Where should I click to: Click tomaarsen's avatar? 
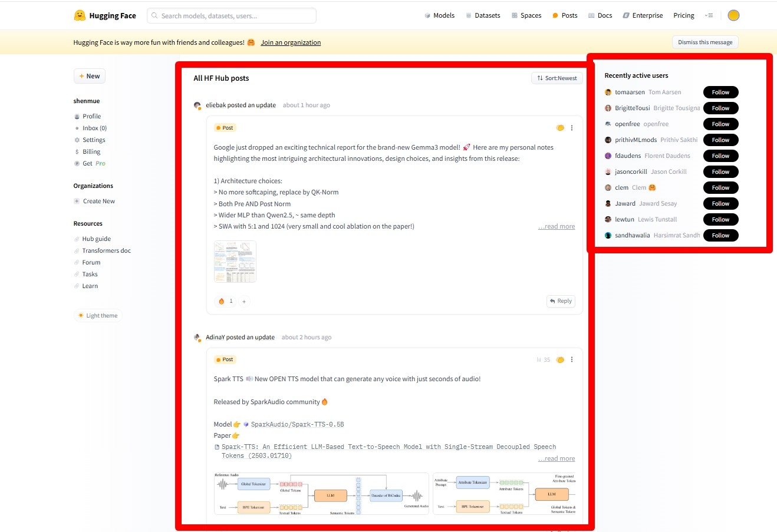(608, 92)
